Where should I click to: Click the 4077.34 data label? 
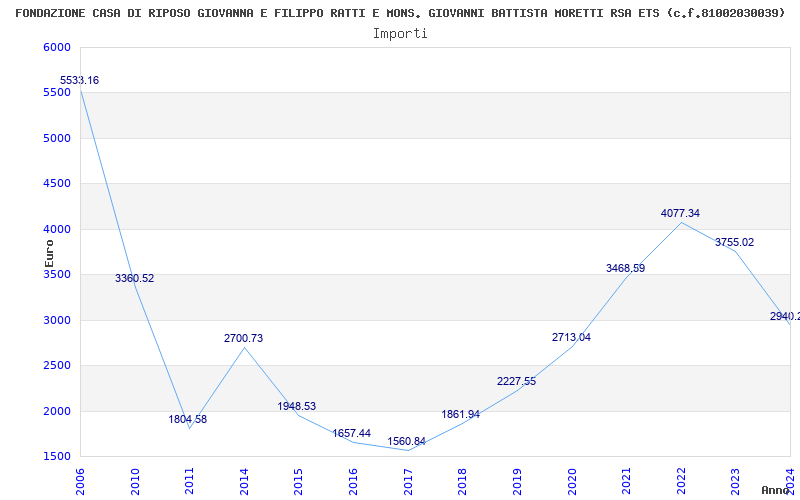[x=680, y=214]
